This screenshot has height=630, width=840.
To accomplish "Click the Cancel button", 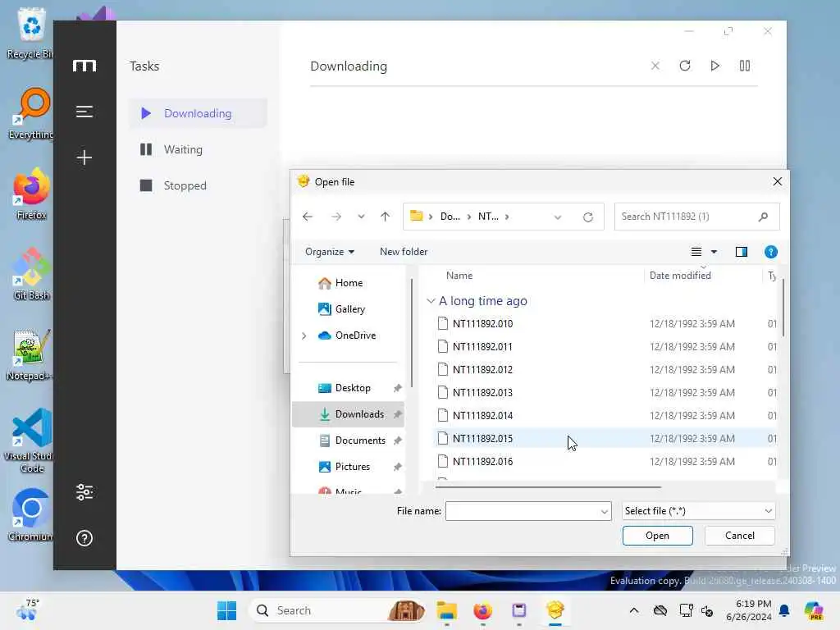I will pyautogui.click(x=739, y=536).
